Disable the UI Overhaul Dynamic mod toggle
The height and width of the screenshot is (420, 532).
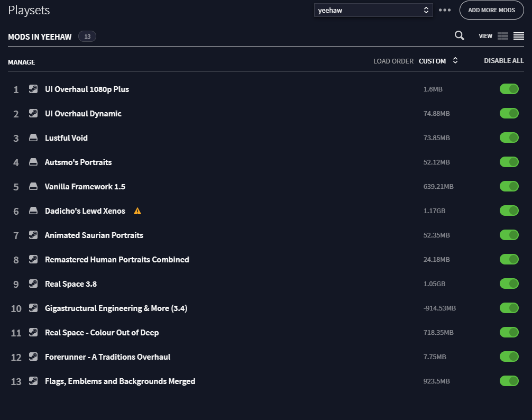[509, 113]
